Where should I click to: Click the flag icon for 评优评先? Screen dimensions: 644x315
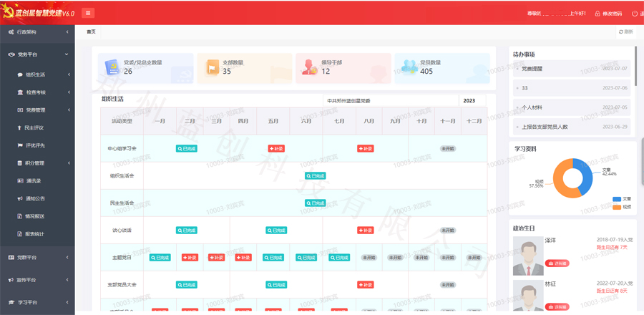pos(20,145)
